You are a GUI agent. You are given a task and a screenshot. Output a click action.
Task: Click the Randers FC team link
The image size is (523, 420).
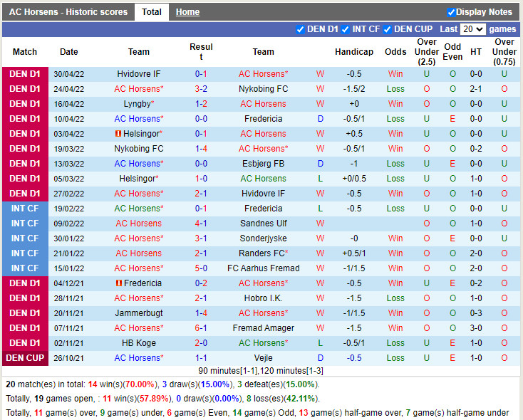[263, 253]
